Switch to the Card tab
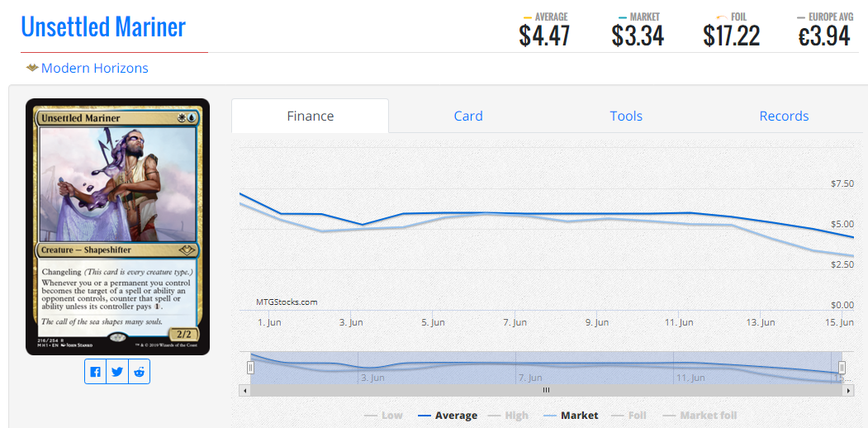The width and height of the screenshot is (868, 428). pyautogui.click(x=468, y=117)
